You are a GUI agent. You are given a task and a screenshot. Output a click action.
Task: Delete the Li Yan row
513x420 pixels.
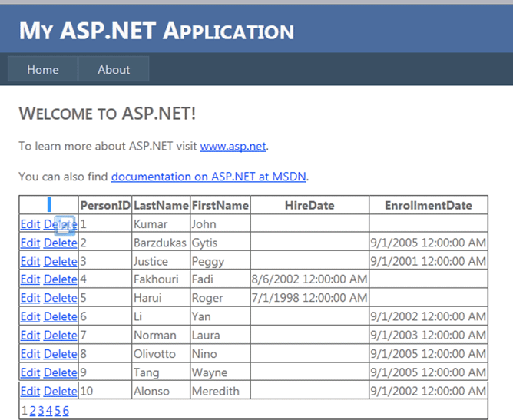coord(60,316)
